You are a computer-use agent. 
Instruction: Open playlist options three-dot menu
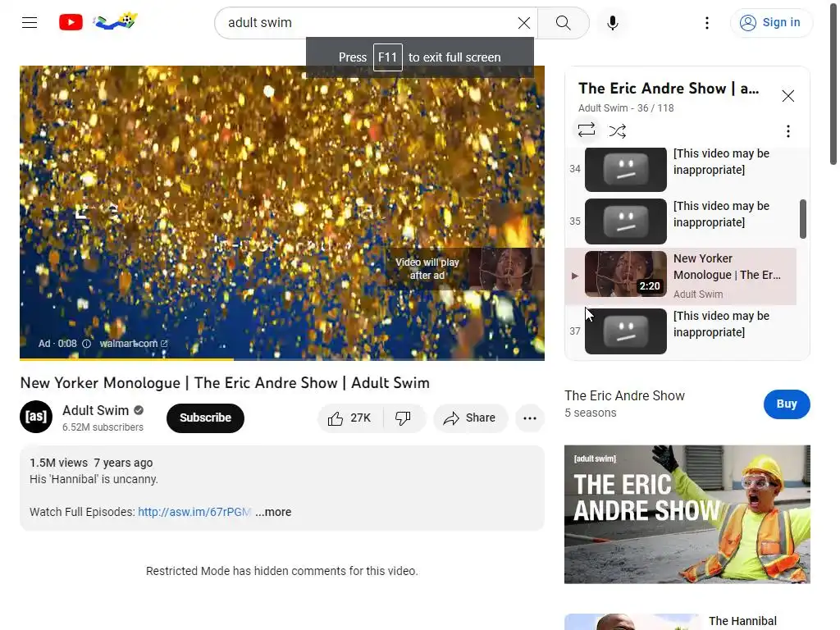(x=788, y=131)
